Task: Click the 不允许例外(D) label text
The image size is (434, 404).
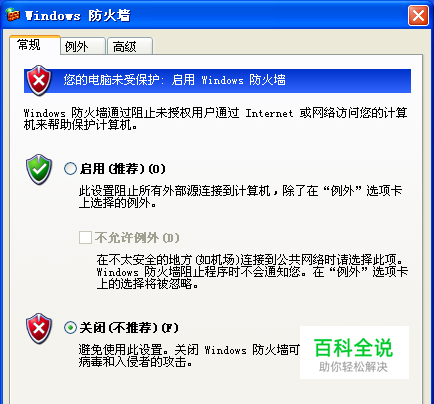Action: click(137, 238)
